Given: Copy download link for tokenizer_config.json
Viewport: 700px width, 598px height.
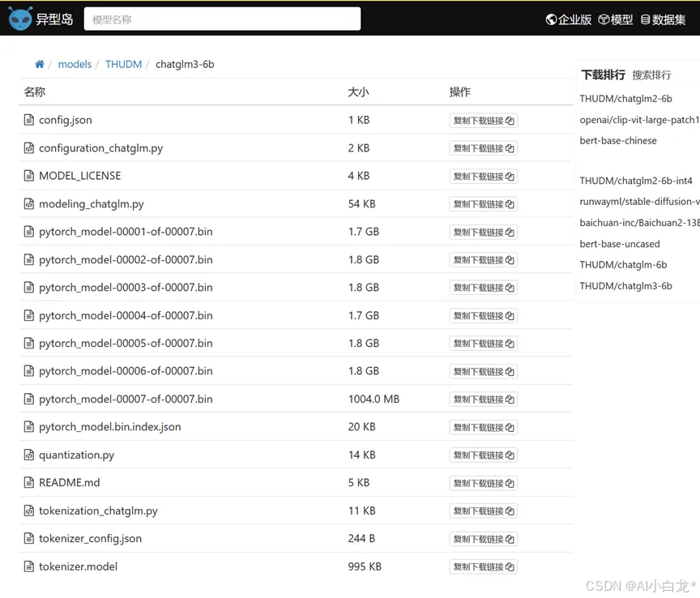Looking at the screenshot, I should (x=484, y=539).
